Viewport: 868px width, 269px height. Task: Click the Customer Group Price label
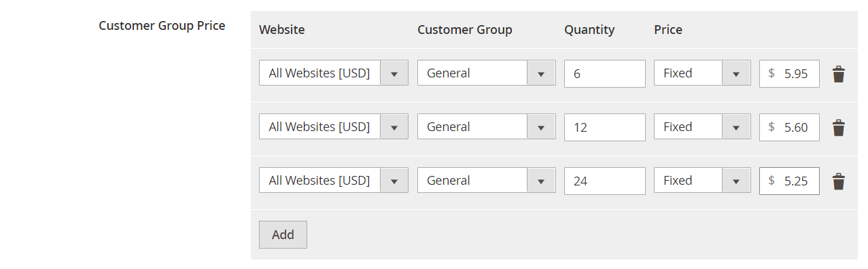point(162,26)
